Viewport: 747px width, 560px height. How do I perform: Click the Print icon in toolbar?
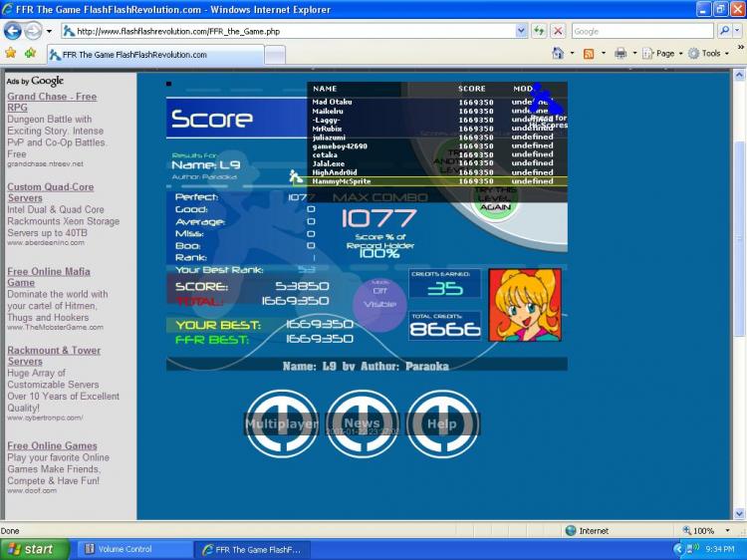pyautogui.click(x=621, y=54)
